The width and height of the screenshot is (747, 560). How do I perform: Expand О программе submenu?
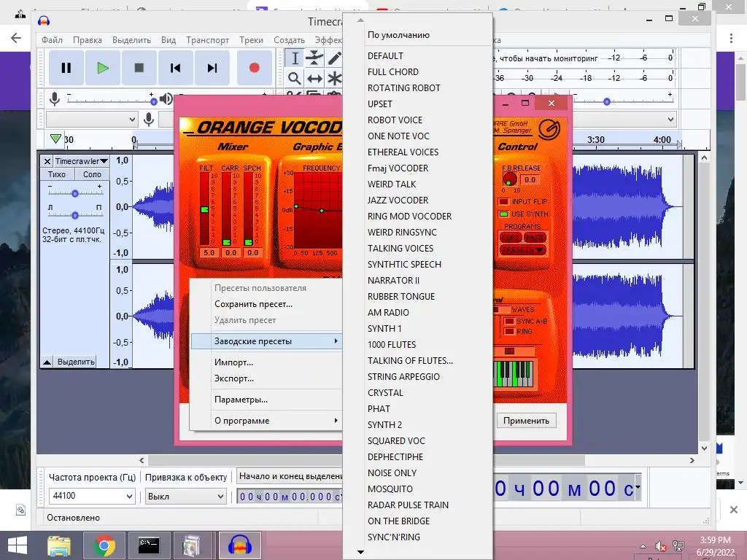coord(267,421)
